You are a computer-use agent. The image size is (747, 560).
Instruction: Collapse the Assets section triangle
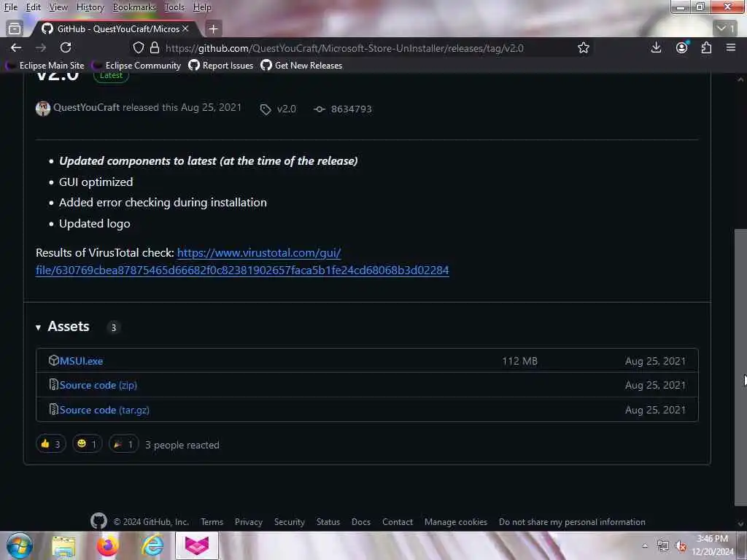38,327
